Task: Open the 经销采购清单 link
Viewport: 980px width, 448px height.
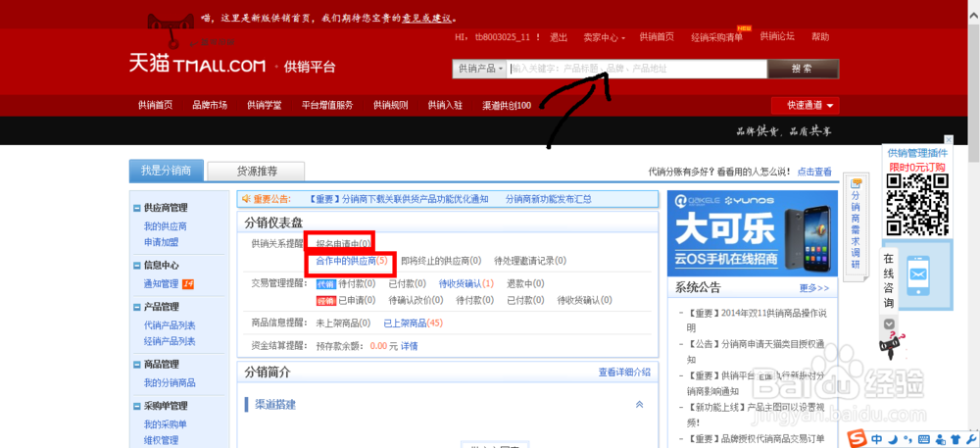Action: [x=717, y=37]
